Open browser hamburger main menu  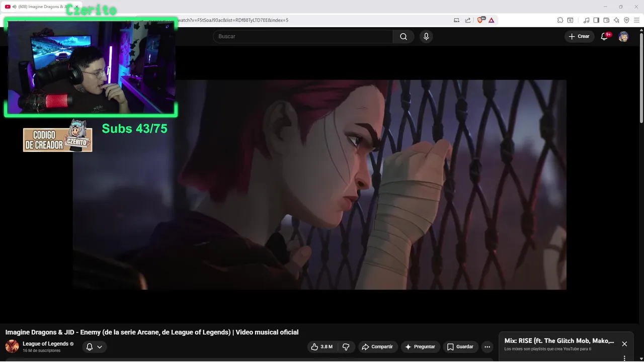[x=636, y=20]
